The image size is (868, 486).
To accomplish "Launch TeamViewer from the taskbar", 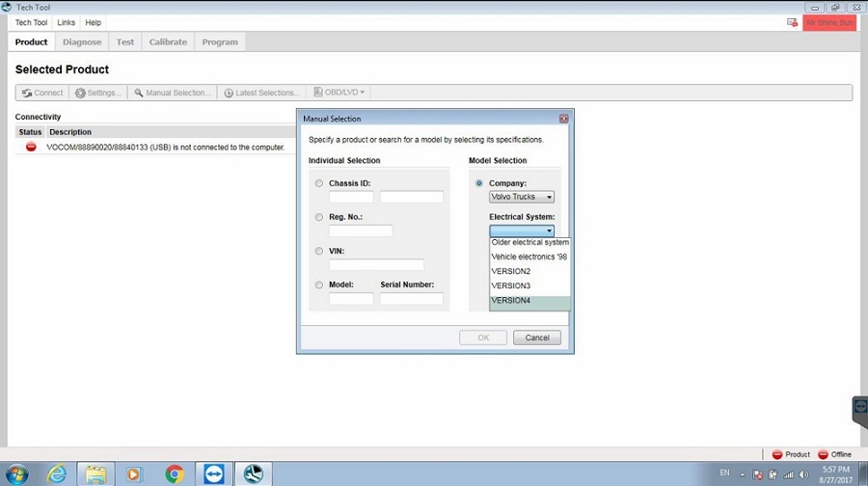I will pos(214,473).
